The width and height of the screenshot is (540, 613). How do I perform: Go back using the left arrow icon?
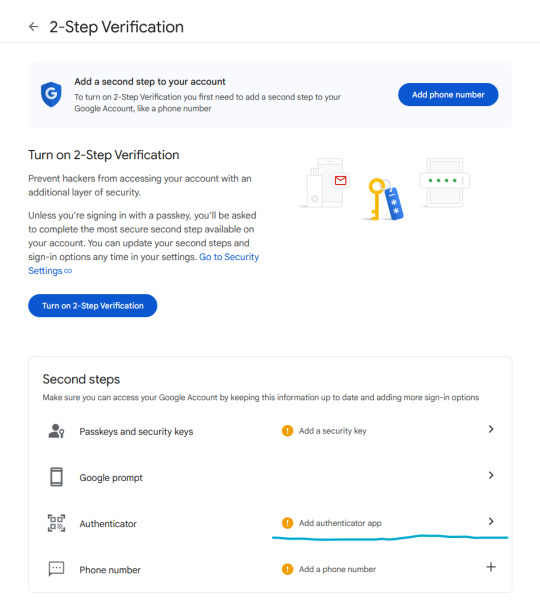pyautogui.click(x=34, y=27)
